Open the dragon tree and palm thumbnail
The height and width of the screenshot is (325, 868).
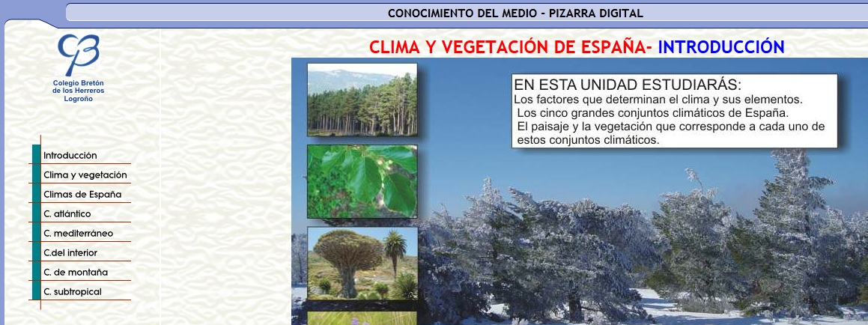tap(362, 264)
